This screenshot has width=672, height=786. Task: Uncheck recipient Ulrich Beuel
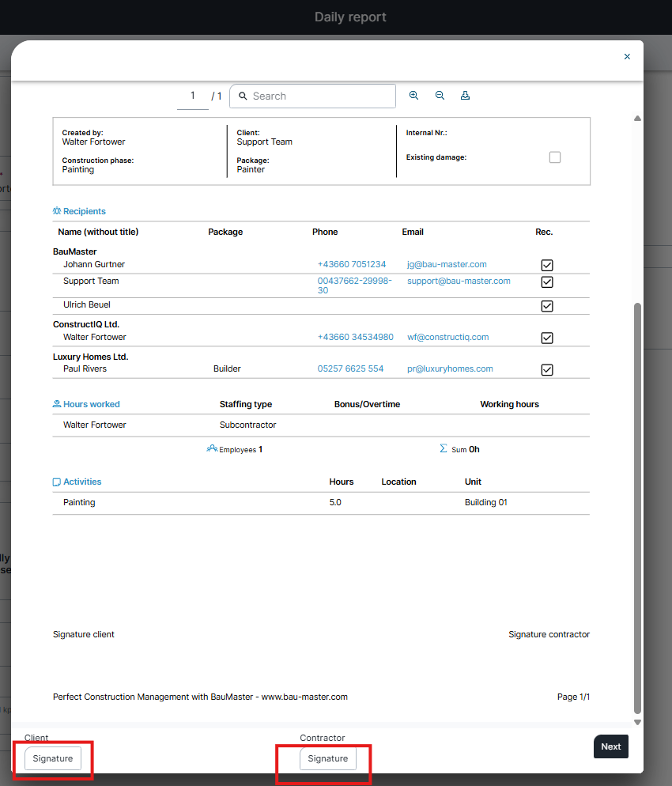(547, 306)
